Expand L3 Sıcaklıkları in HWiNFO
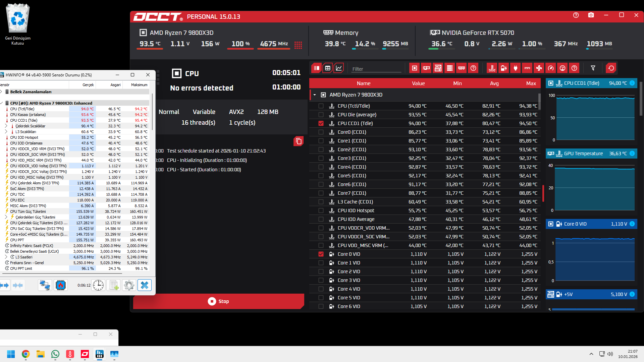Screen dimensions: 644x362 (x=6, y=131)
